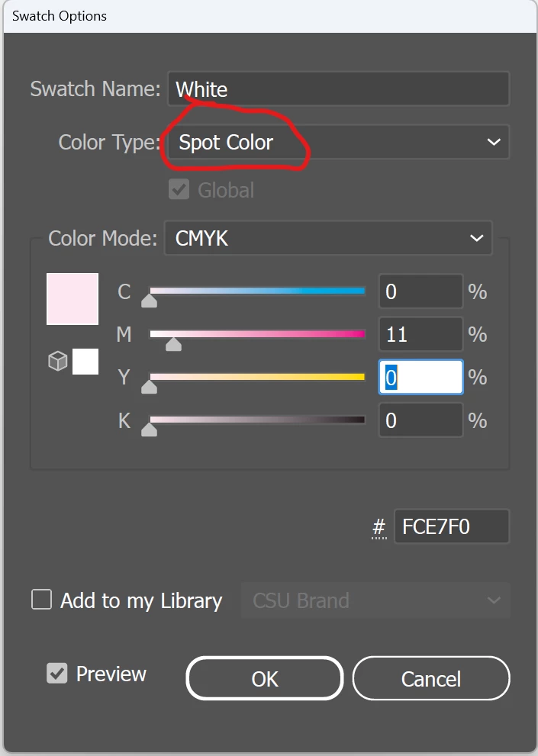Click the hex color code field
This screenshot has width=538, height=756.
(x=450, y=527)
